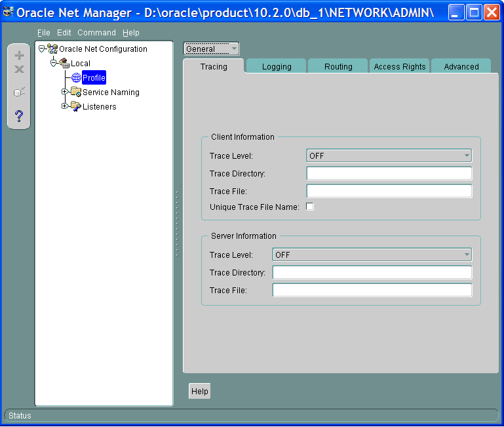Click the Oracle Net Configuration root icon
The width and height of the screenshot is (504, 427).
52,49
